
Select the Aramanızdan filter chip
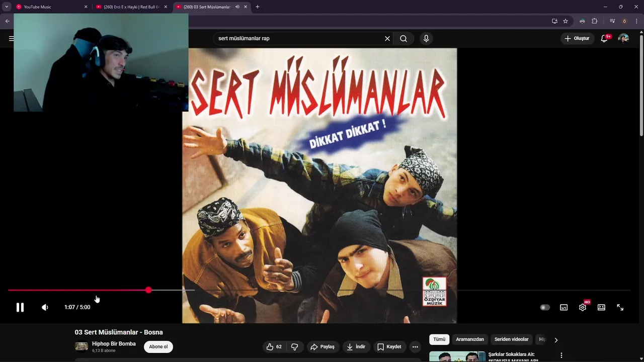(x=470, y=339)
